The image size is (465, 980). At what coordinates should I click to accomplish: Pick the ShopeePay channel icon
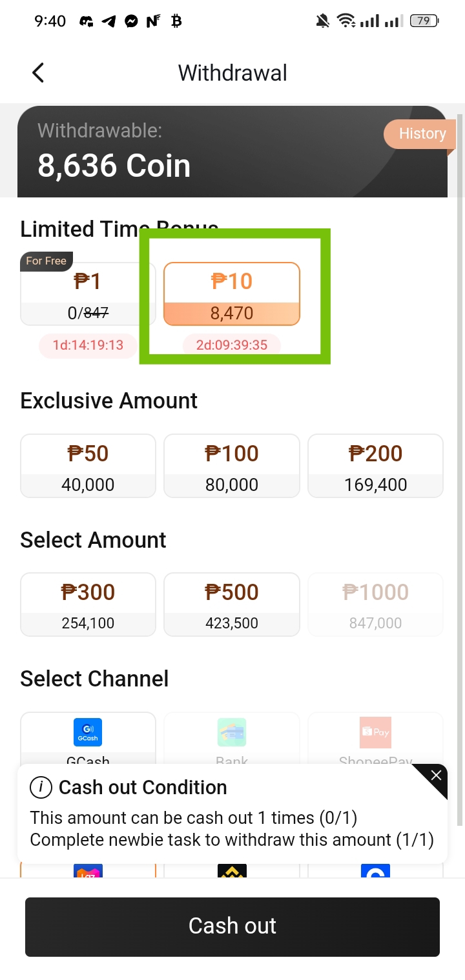click(x=375, y=732)
